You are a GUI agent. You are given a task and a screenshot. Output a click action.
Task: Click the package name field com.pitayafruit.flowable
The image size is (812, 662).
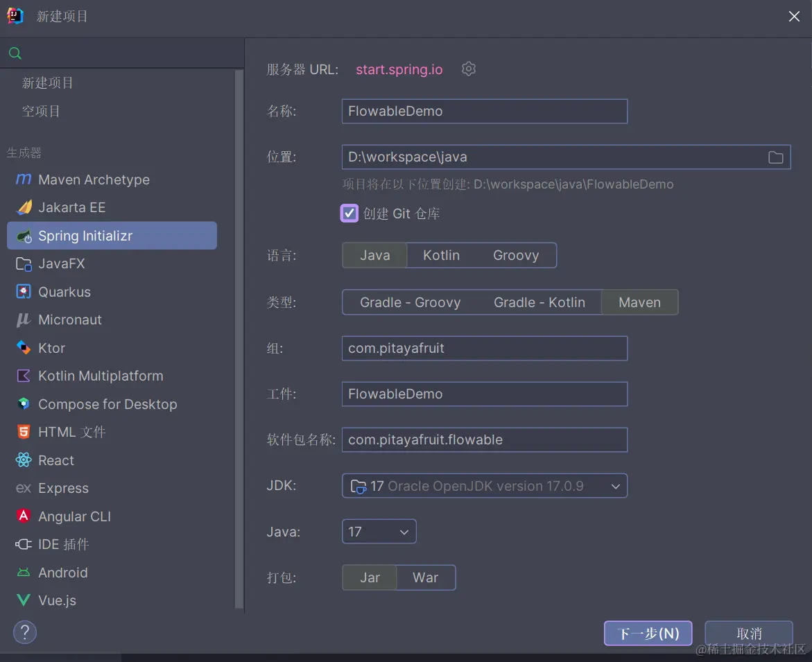(485, 440)
